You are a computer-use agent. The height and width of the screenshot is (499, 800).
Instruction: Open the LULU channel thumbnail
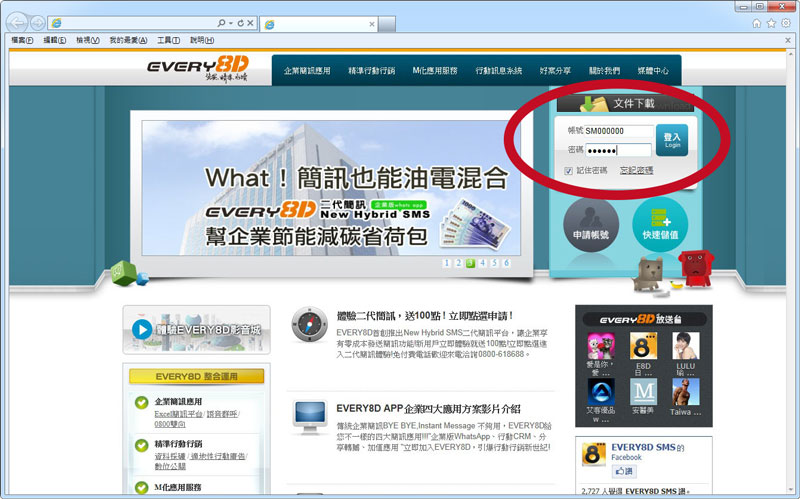tap(685, 346)
